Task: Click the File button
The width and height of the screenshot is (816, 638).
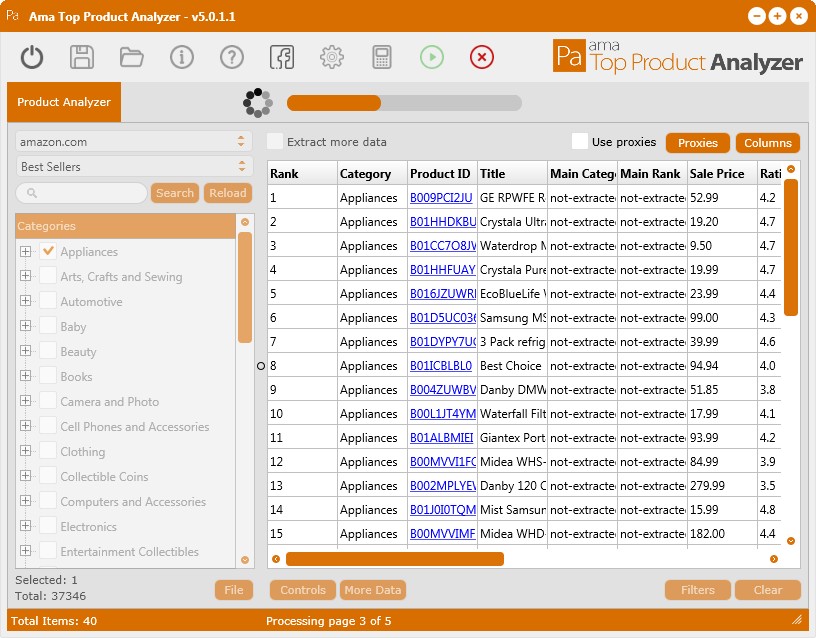Action: click(234, 590)
